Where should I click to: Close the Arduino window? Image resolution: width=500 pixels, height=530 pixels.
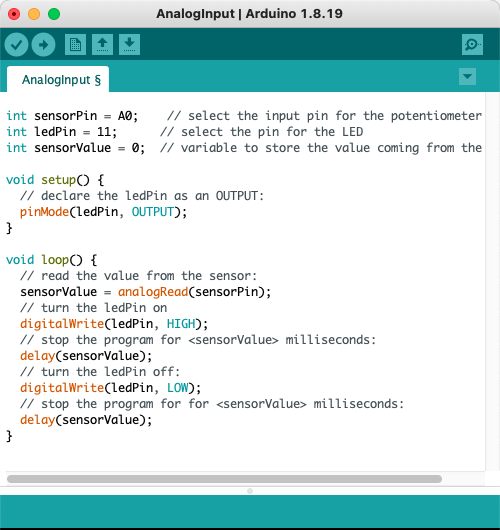coord(14,14)
